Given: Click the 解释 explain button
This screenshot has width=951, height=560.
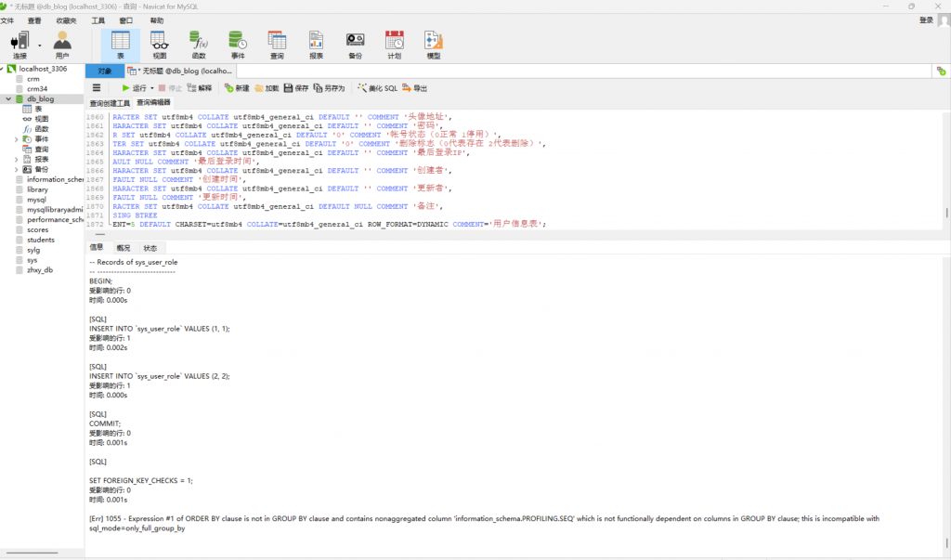Looking at the screenshot, I should (x=200, y=88).
